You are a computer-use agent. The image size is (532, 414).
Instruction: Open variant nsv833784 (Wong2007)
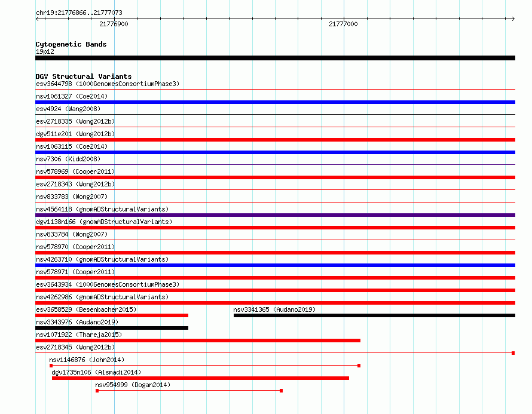72,234
